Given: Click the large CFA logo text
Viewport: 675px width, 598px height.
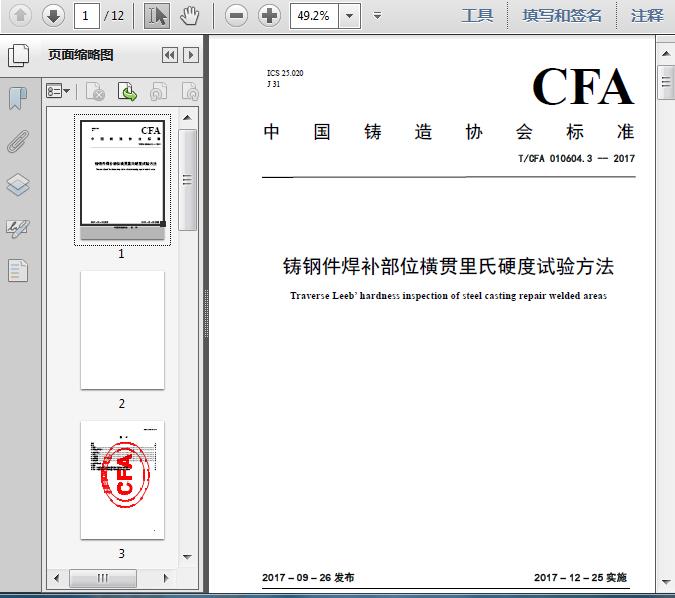Looking at the screenshot, I should point(583,87).
